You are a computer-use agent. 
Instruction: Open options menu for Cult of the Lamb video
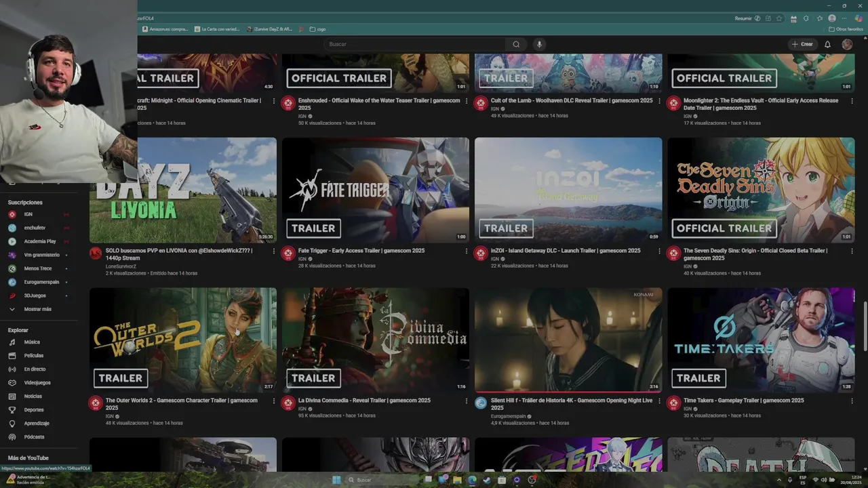[659, 101]
